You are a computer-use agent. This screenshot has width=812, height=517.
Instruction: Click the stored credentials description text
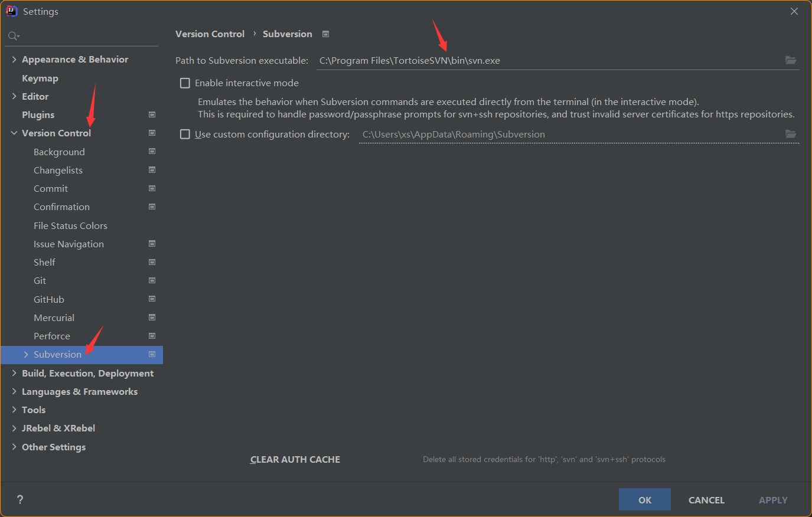pos(544,459)
